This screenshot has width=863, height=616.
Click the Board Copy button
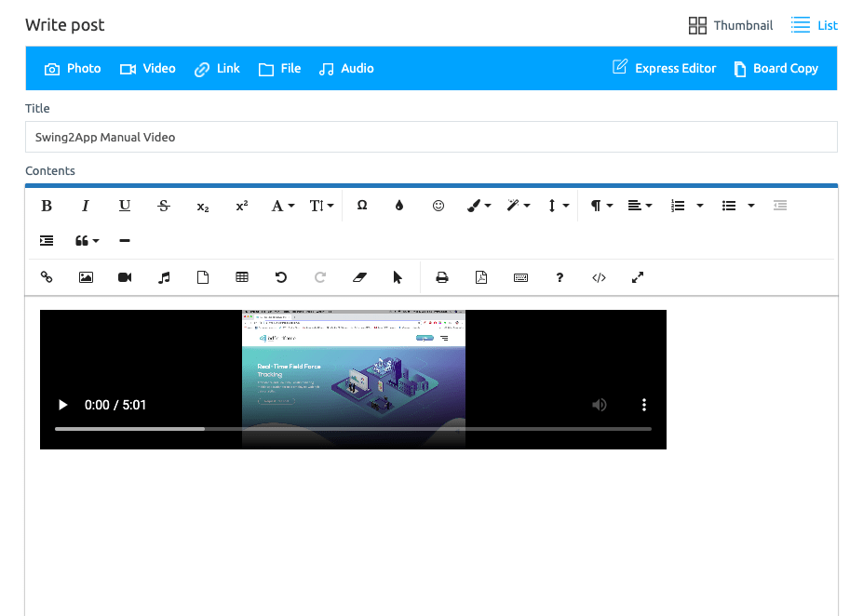point(775,69)
